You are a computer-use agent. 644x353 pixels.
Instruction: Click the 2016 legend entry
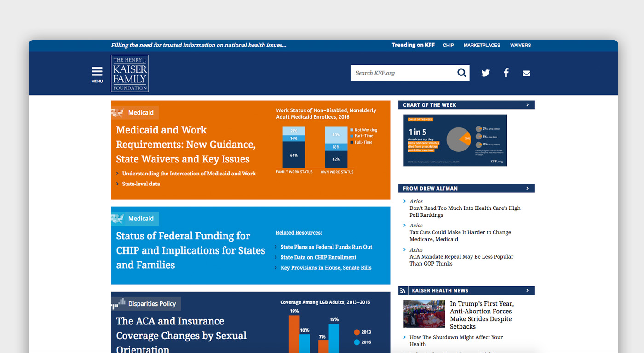[x=362, y=342]
